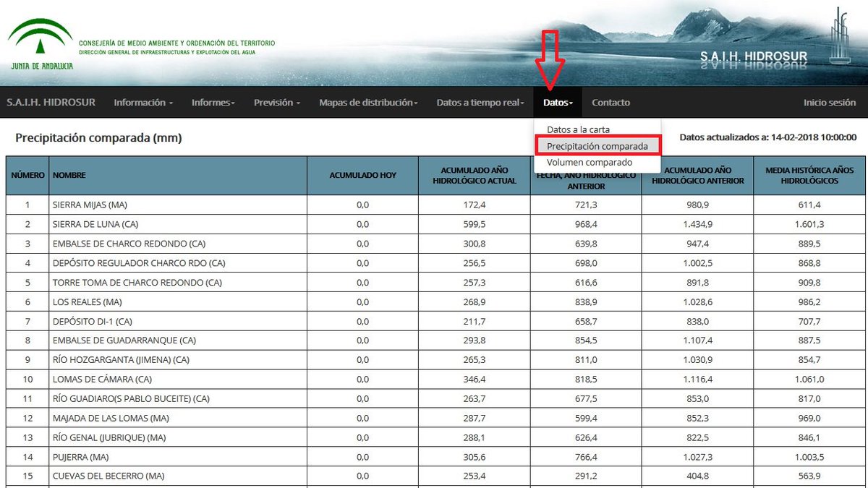Click the Precipitación comparada (mm) heading
This screenshot has height=488, width=868.
pos(98,137)
